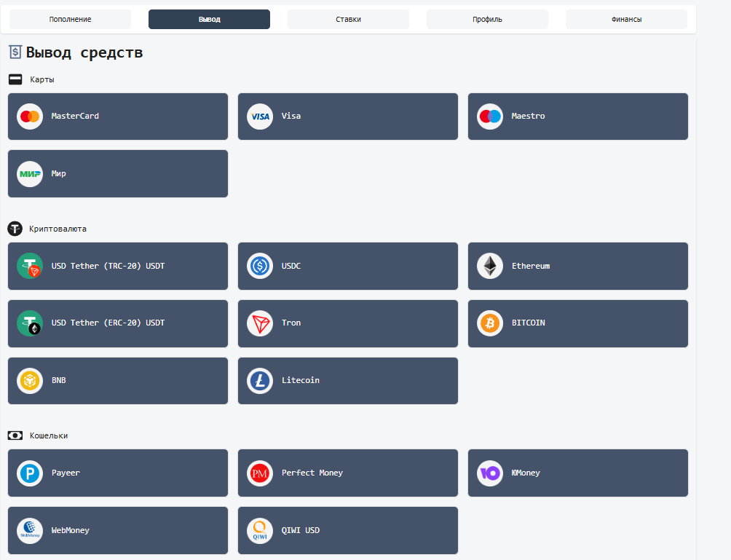This screenshot has width=731, height=560.
Task: Go to the Профиль tab
Action: [x=487, y=19]
